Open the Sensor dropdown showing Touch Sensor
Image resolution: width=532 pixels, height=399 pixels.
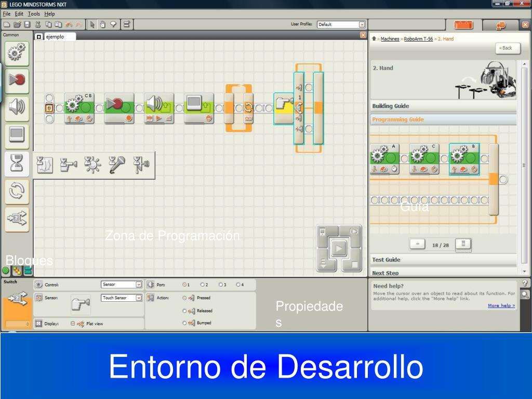click(122, 298)
